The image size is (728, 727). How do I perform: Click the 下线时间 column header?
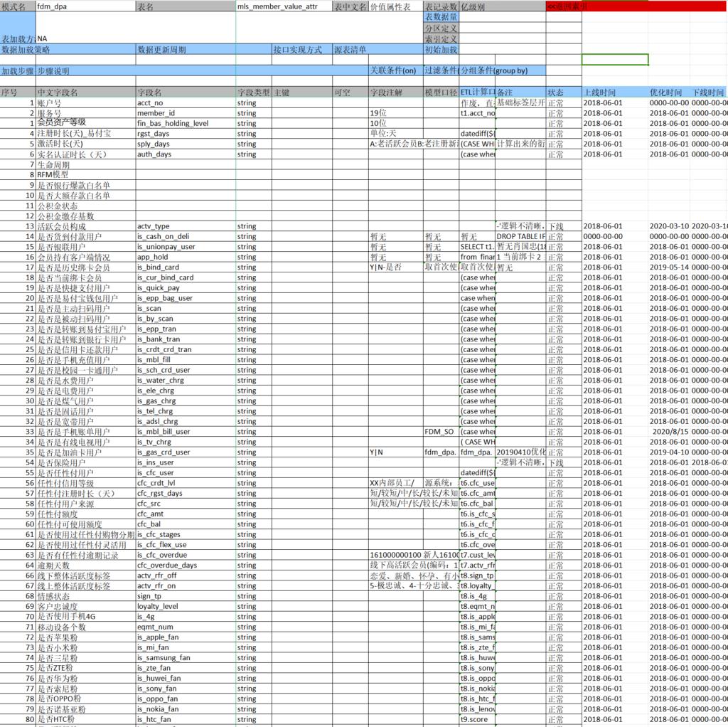click(x=709, y=92)
